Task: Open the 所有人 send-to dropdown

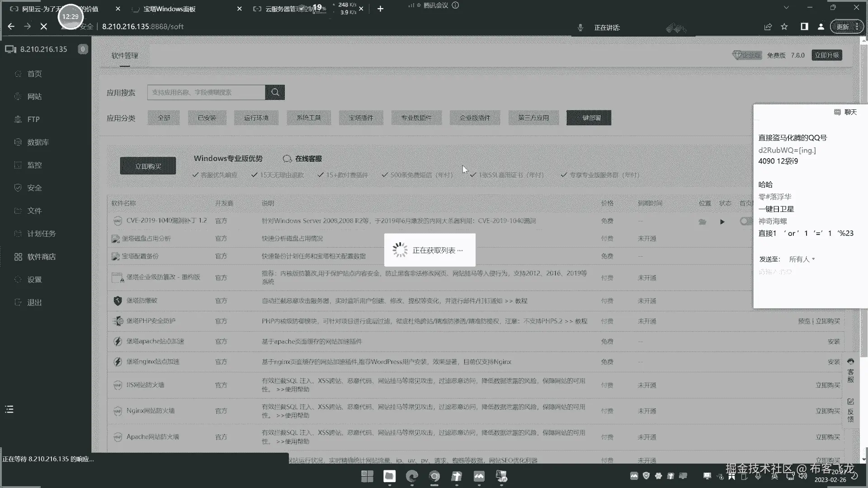Action: point(802,259)
